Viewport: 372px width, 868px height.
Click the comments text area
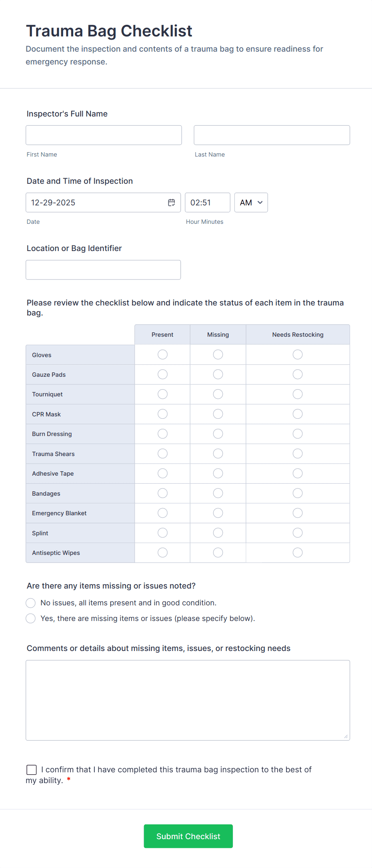(x=188, y=700)
